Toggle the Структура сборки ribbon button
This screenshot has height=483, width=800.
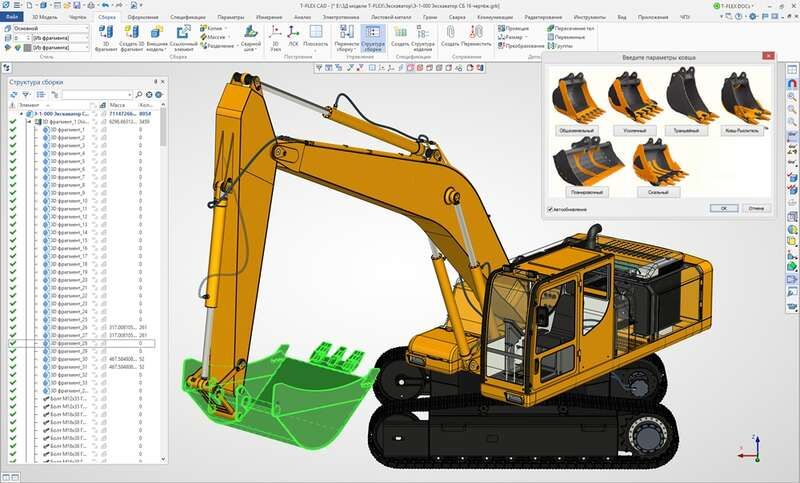click(x=373, y=39)
